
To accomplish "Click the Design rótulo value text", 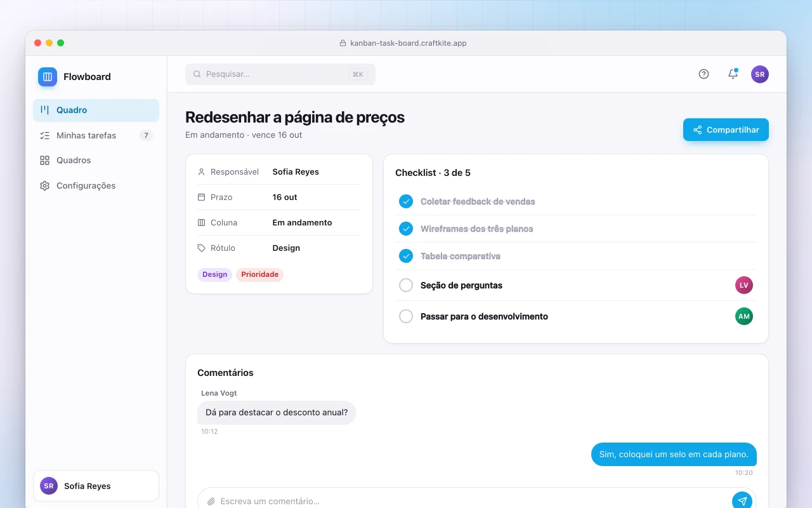I will (286, 248).
